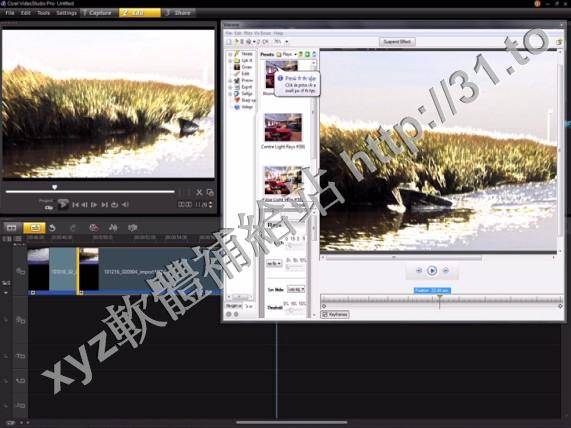Open the Presets Rays category dropdown

(x=296, y=54)
